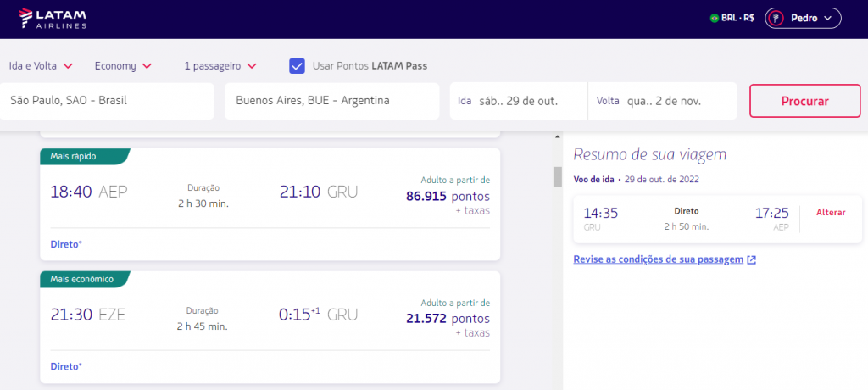
Task: Toggle Usar Pontos LATAM Pass checkbox
Action: (x=297, y=66)
